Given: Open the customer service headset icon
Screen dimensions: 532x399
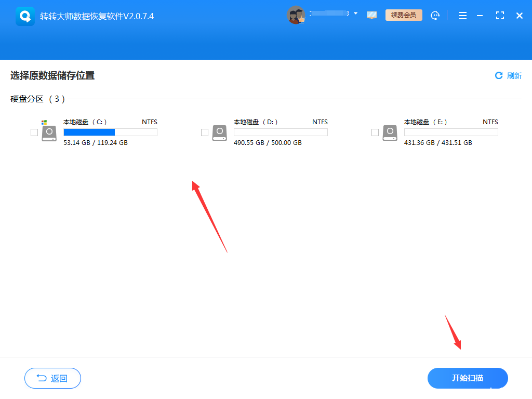Looking at the screenshot, I should tap(435, 16).
